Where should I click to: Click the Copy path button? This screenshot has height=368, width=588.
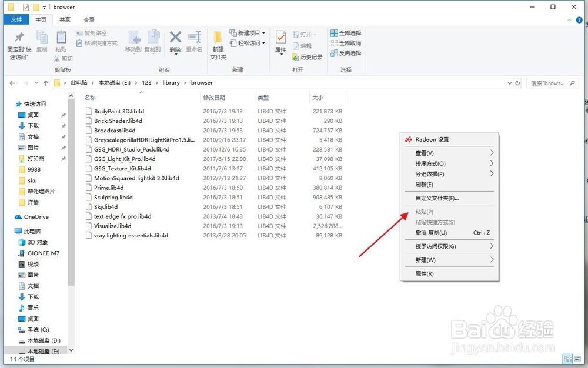[92, 33]
